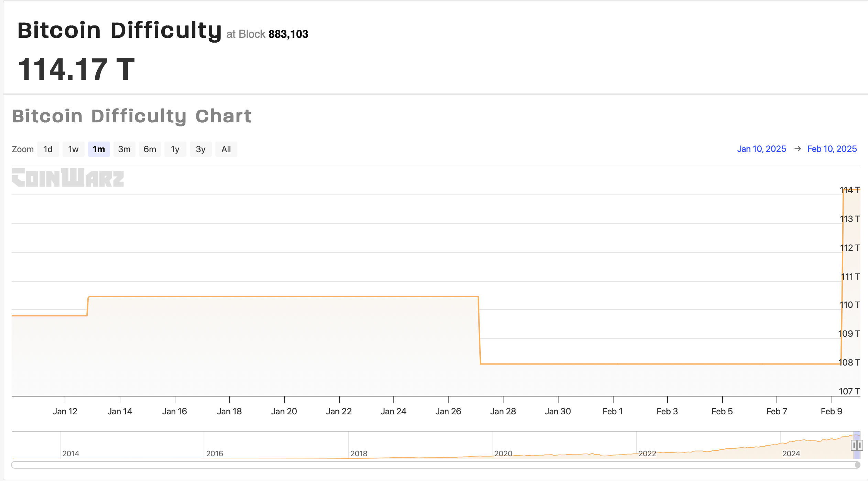
Task: Click the 1y zoom icon
Action: pyautogui.click(x=175, y=149)
